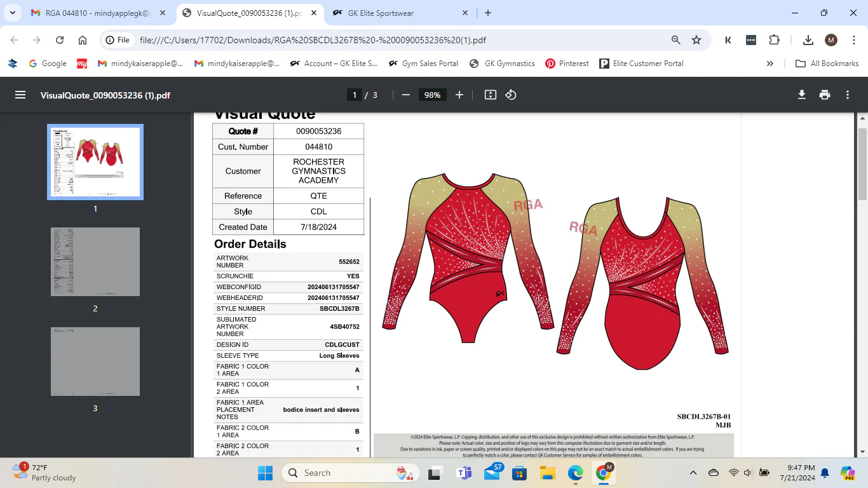Close the VisualQuote PDF tab
Viewport: 868px width, 488px height.
pyautogui.click(x=315, y=13)
